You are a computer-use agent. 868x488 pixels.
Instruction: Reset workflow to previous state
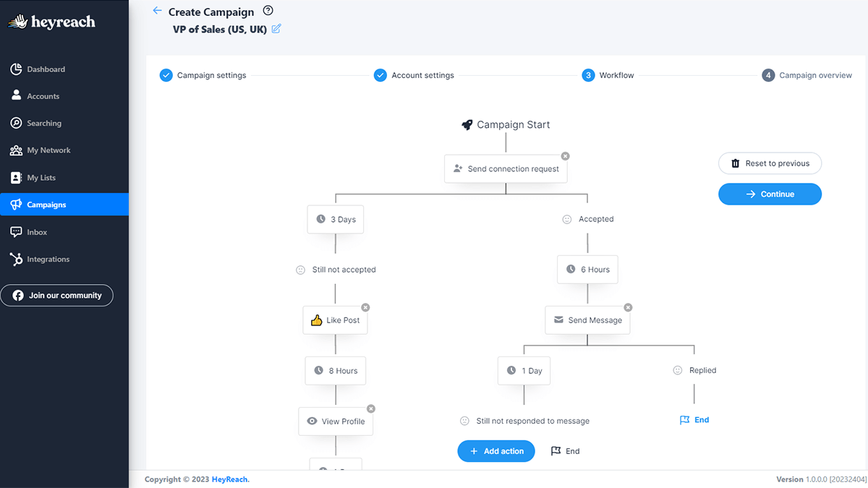(770, 163)
